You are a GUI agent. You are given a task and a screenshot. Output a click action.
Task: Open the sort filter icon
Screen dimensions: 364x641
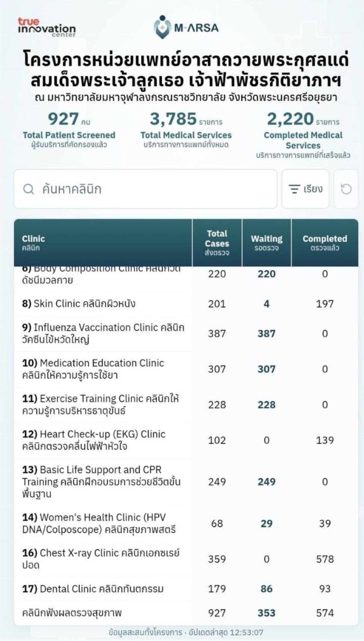pyautogui.click(x=294, y=189)
